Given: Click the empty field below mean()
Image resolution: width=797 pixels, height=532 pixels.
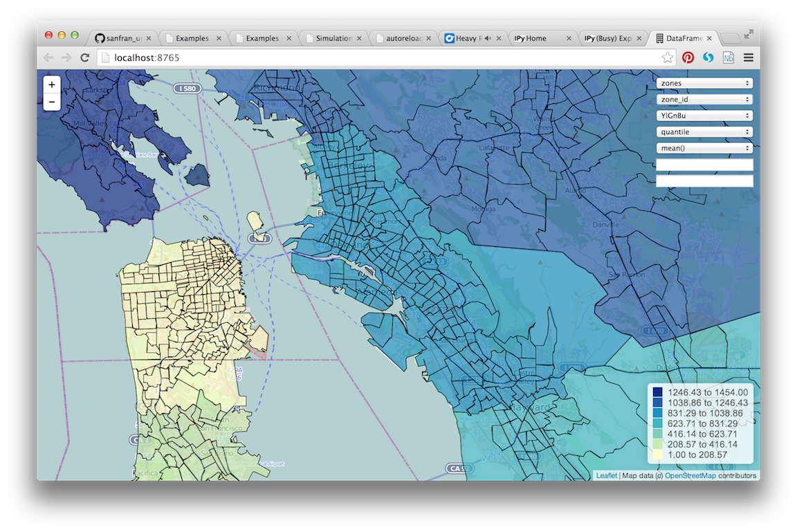Looking at the screenshot, I should pyautogui.click(x=704, y=165).
